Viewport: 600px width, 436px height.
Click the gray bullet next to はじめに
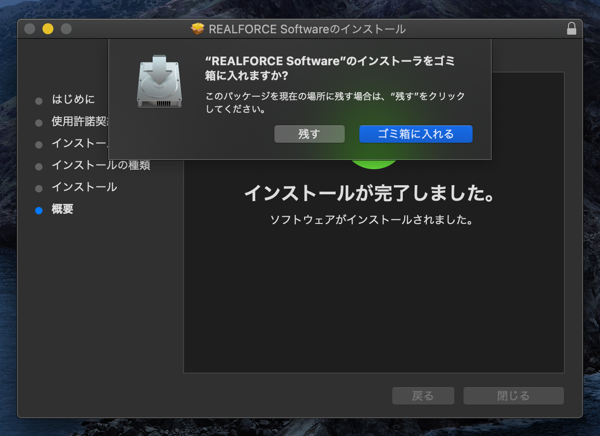39,101
